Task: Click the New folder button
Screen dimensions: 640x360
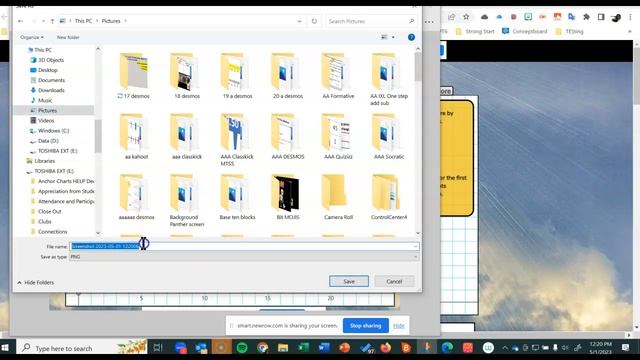Action: pyautogui.click(x=68, y=37)
